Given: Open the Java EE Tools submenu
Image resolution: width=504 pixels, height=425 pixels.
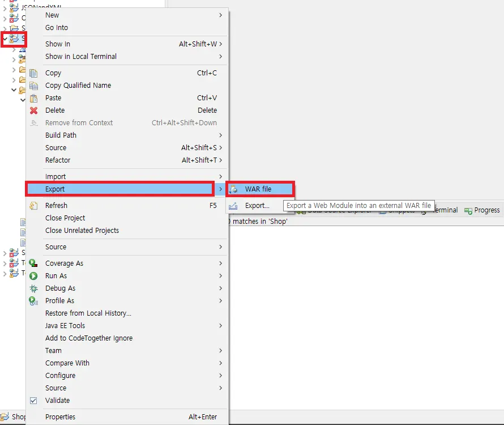Looking at the screenshot, I should 127,326.
